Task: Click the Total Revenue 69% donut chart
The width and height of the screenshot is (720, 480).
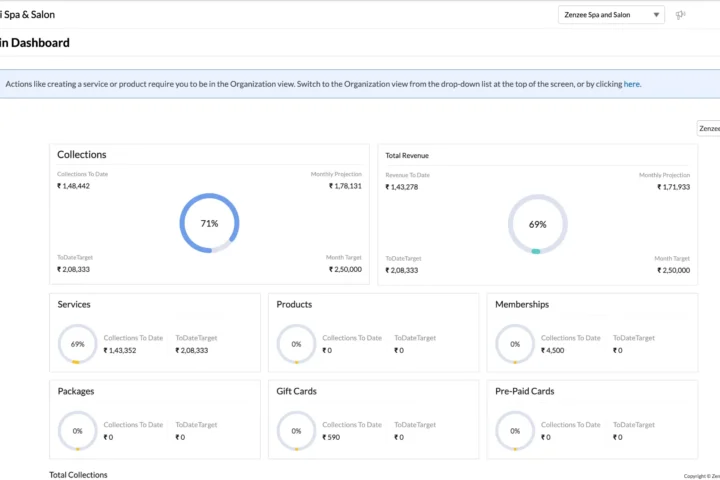Action: [537, 224]
